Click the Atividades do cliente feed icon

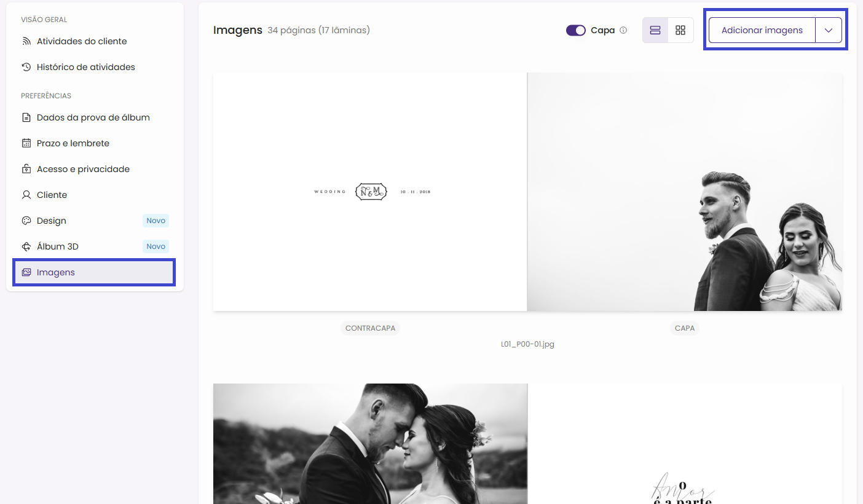click(x=26, y=41)
